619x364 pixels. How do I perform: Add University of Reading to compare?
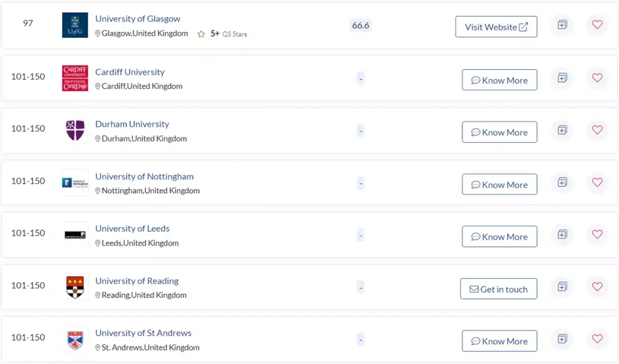562,287
